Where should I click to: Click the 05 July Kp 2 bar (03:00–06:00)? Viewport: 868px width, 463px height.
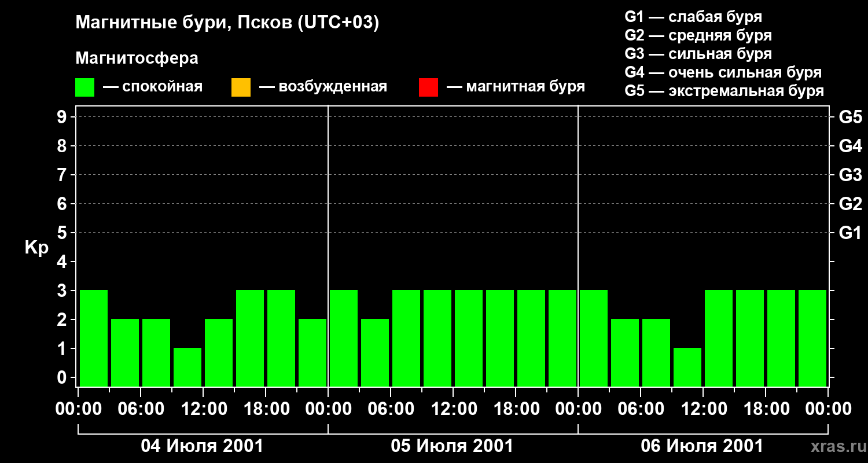pos(375,352)
